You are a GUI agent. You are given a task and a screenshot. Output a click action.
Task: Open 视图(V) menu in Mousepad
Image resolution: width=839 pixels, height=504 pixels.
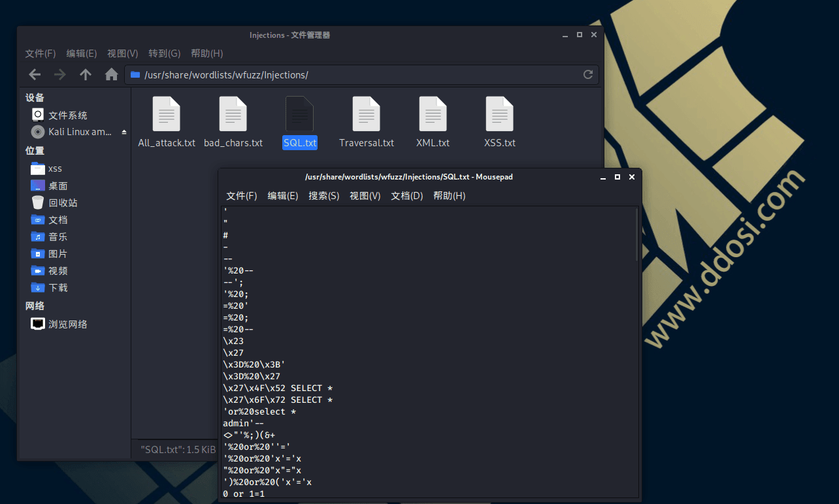365,196
